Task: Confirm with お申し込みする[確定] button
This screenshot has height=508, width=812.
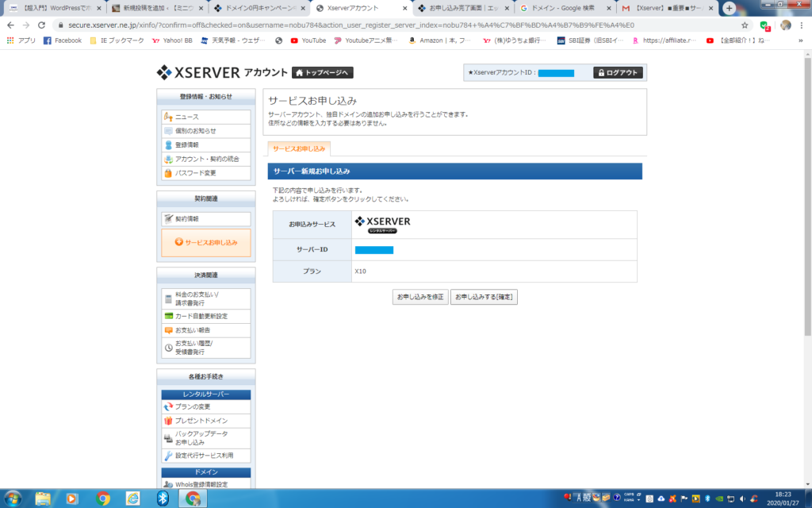Action: pyautogui.click(x=484, y=297)
